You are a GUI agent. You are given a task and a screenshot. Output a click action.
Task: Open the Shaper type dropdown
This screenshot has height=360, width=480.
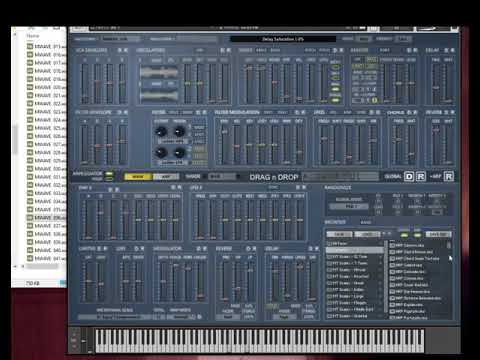[223, 176]
